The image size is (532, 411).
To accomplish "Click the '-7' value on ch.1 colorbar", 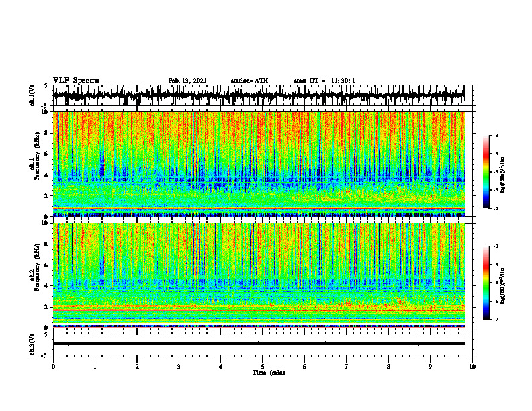I will [495, 208].
